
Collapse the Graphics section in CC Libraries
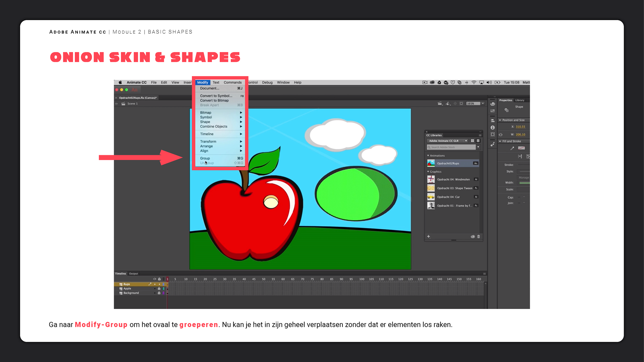click(428, 172)
